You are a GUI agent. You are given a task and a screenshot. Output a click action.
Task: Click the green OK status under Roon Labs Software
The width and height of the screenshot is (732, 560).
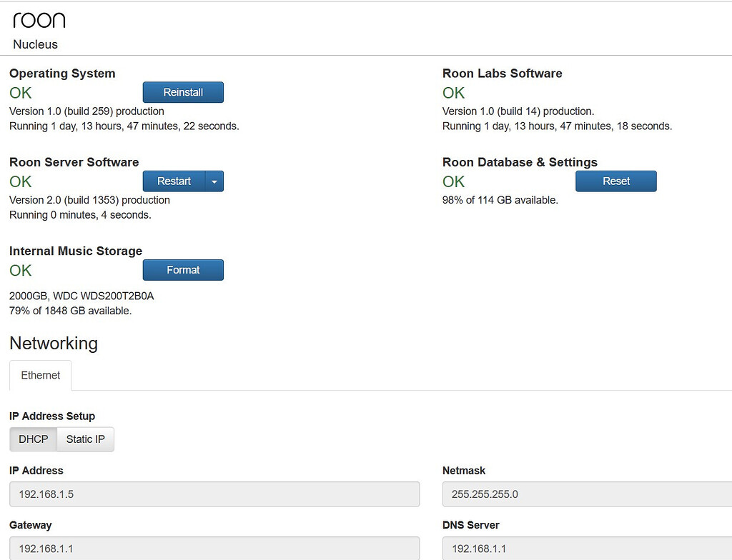pos(453,93)
